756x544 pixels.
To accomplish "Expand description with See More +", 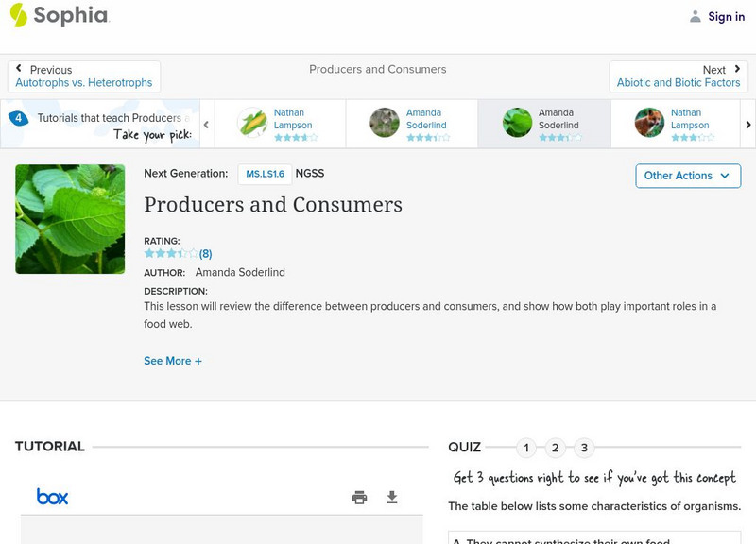I will 173,361.
